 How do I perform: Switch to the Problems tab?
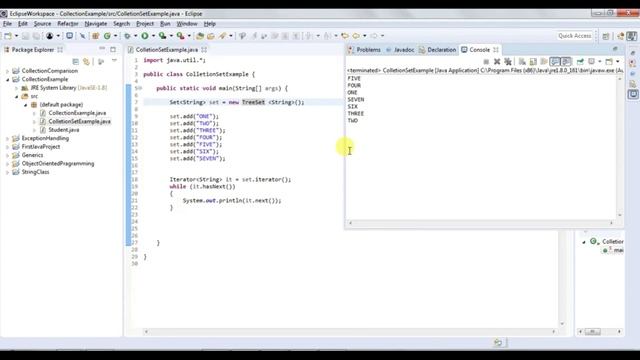[364, 50]
